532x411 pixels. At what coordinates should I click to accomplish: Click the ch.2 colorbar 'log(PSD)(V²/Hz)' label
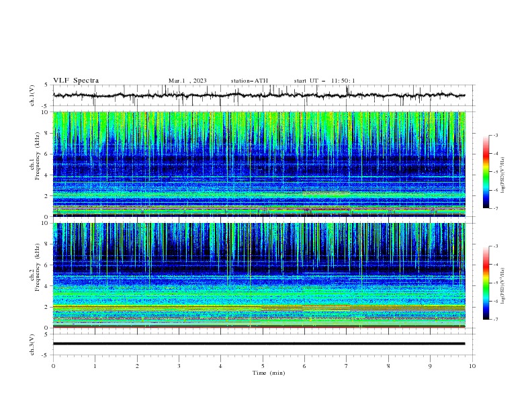[503, 286]
